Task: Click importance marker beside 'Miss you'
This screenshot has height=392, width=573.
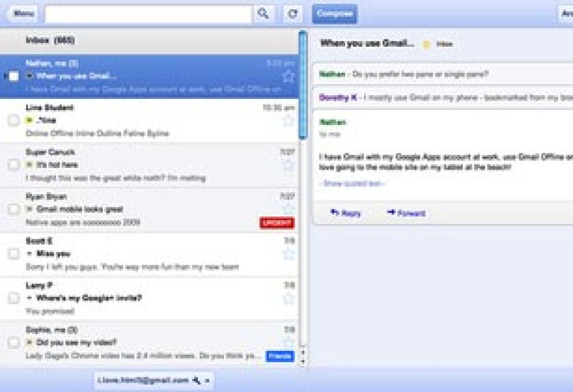Action: [30, 254]
